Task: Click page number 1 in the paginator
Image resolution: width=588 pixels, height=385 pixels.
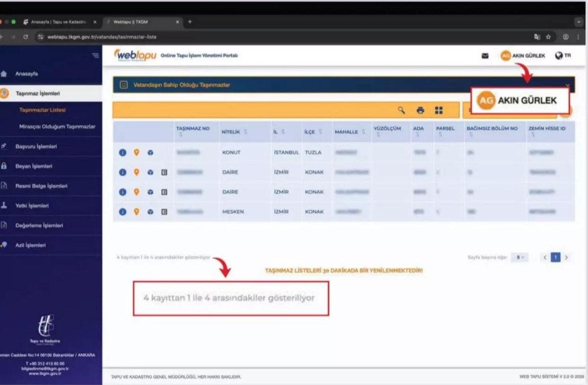Action: click(556, 257)
